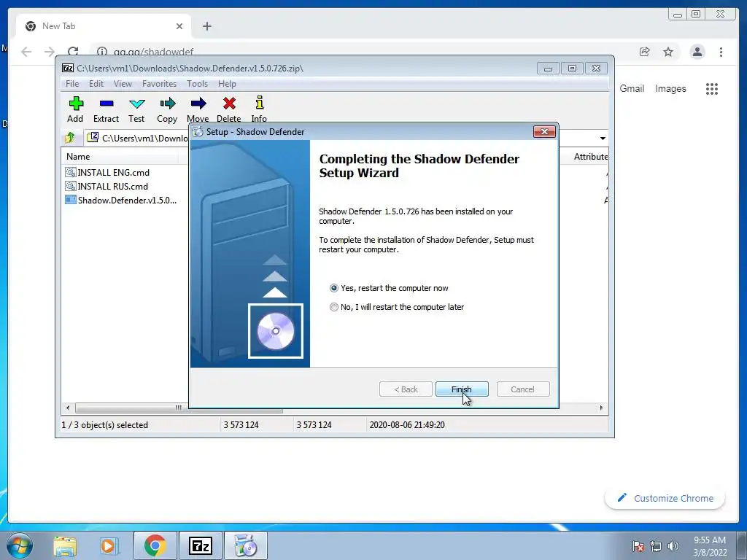Select Yes, restart the computer now

pos(389,288)
